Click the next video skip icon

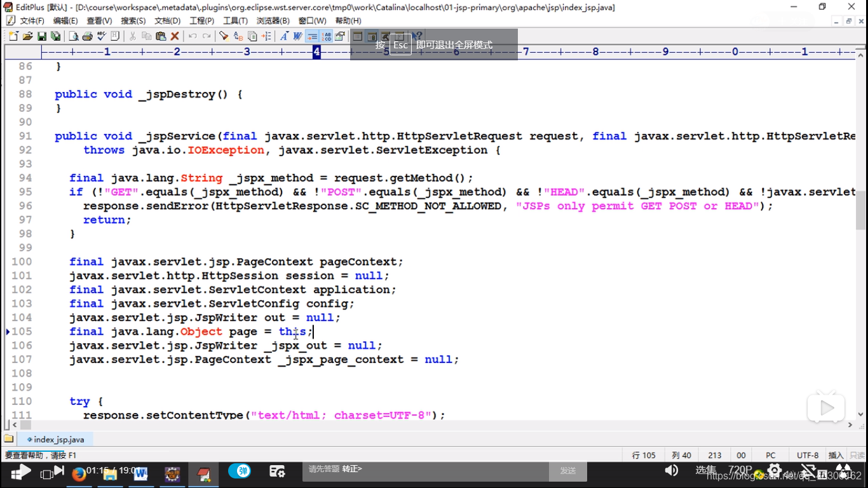click(x=59, y=471)
